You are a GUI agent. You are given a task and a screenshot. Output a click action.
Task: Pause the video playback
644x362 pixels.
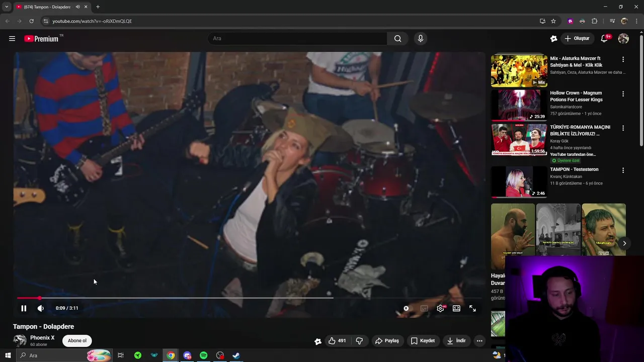point(24,308)
